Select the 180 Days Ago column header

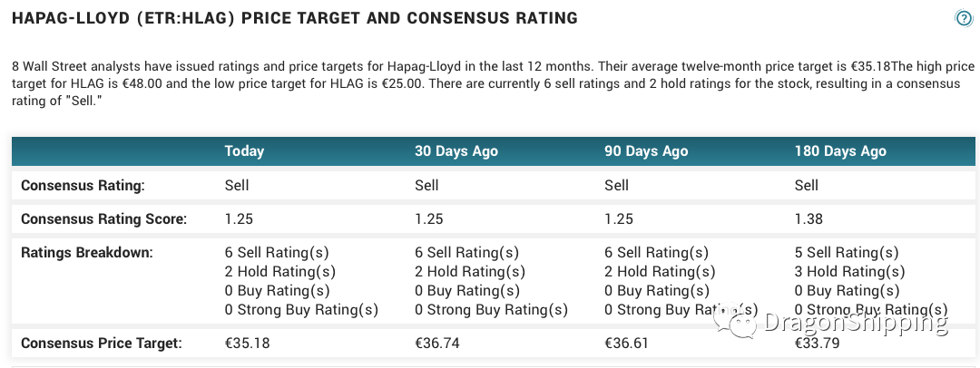click(840, 151)
